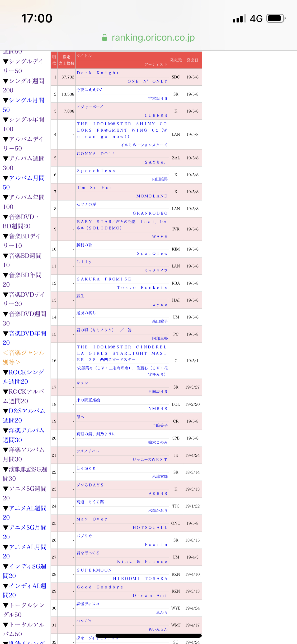This screenshot has width=297, height=644.
Task: Open シングル年間100 ranking link
Action: click(23, 124)
